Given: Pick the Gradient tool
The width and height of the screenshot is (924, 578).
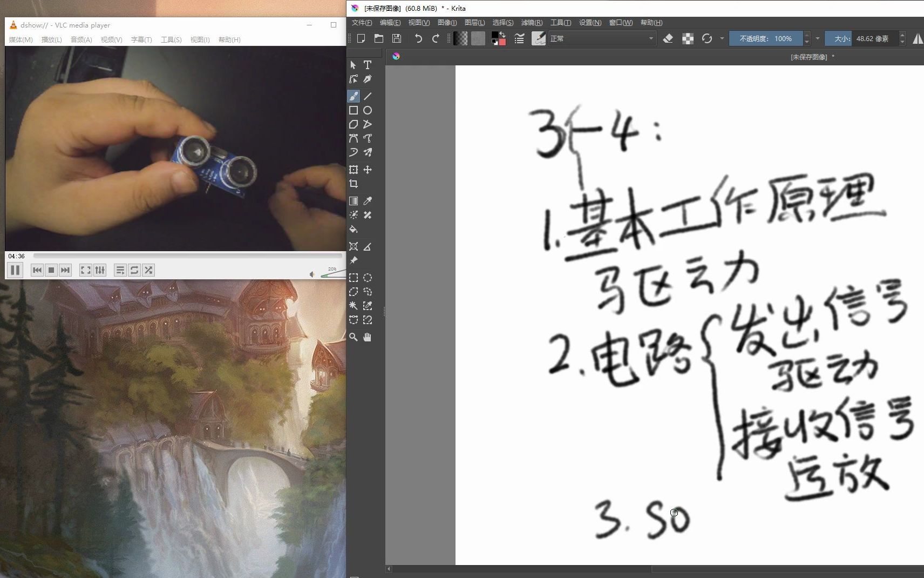Looking at the screenshot, I should [354, 200].
